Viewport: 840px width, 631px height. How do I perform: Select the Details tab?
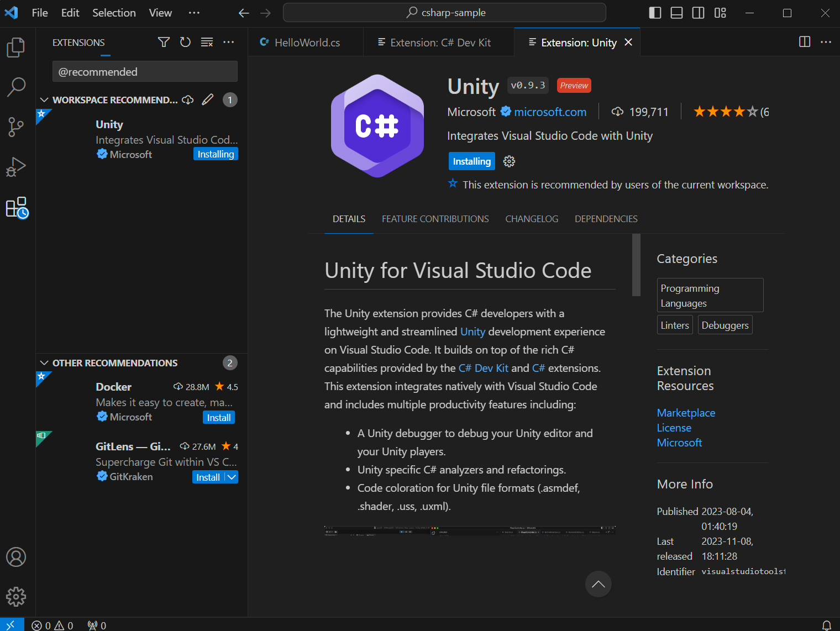coord(349,219)
